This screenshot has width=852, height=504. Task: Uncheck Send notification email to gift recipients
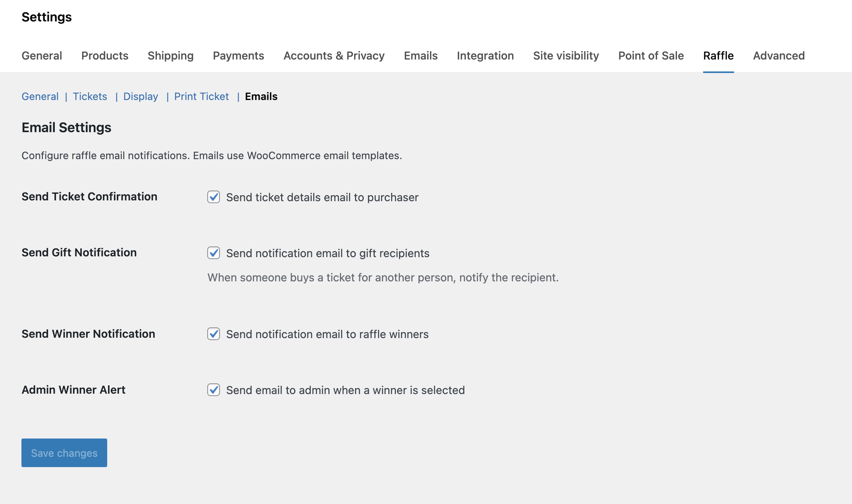coord(213,253)
